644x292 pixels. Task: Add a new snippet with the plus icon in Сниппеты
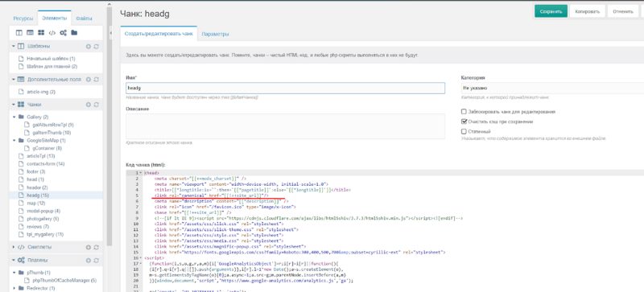click(x=88, y=247)
